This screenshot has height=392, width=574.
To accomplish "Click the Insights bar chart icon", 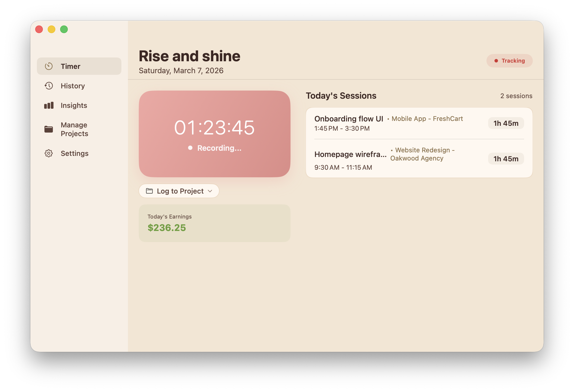I will pos(49,105).
